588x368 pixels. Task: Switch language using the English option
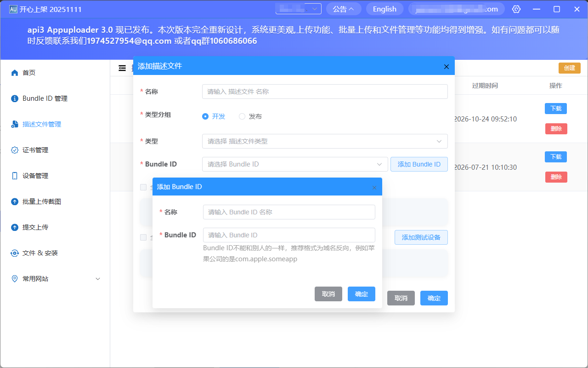(x=384, y=9)
